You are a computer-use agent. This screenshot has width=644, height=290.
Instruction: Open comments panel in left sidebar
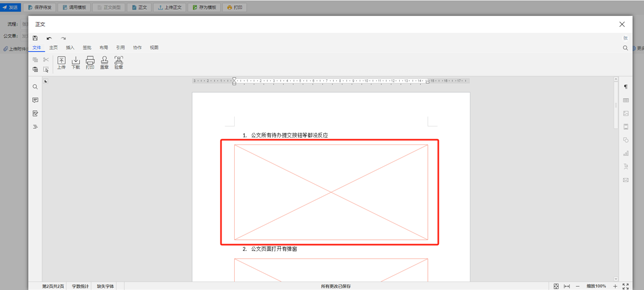[35, 100]
